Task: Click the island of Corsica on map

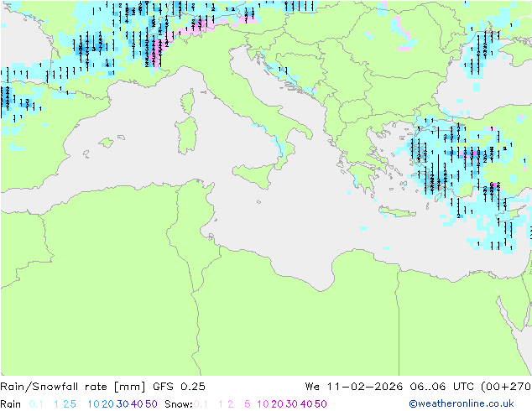Action: point(188,101)
